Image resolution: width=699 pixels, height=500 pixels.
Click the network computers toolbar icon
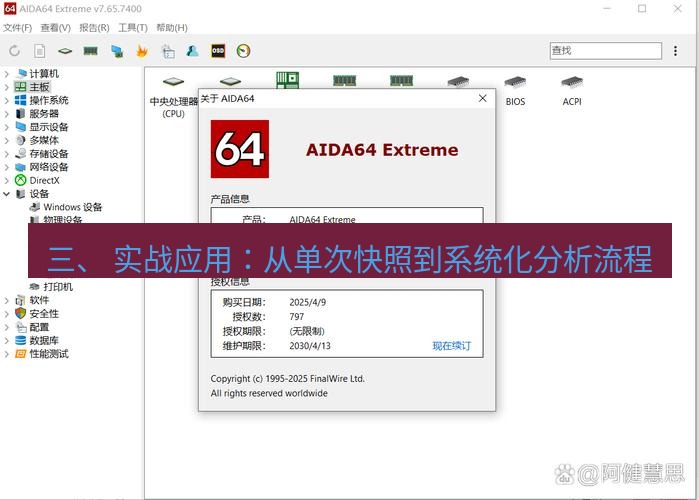tap(117, 51)
